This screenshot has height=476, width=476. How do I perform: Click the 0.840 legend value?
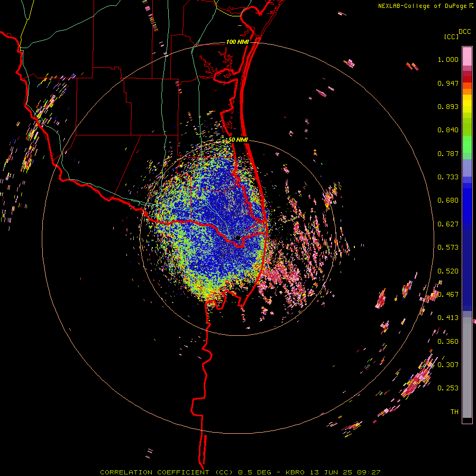click(448, 130)
